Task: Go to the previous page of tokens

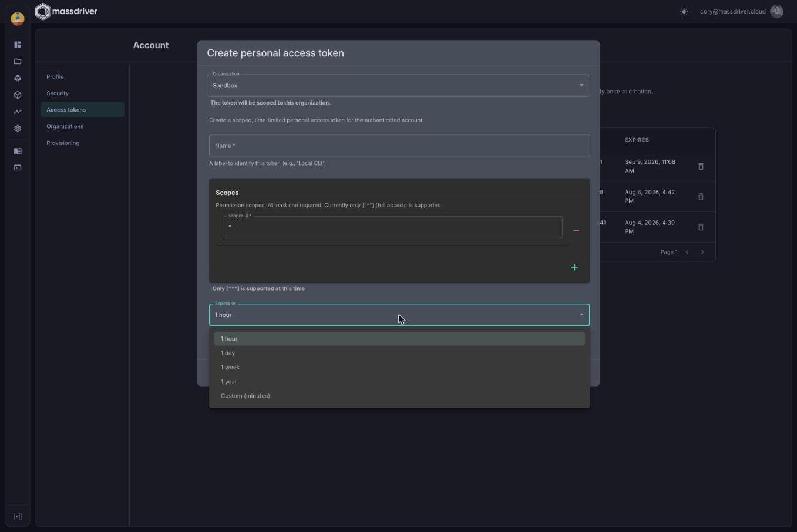Action: coord(687,252)
